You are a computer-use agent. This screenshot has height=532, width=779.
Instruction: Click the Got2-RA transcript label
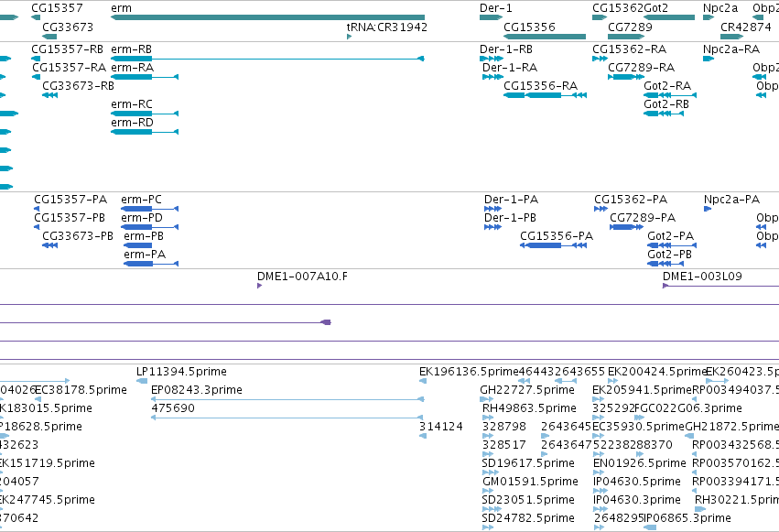pyautogui.click(x=667, y=86)
